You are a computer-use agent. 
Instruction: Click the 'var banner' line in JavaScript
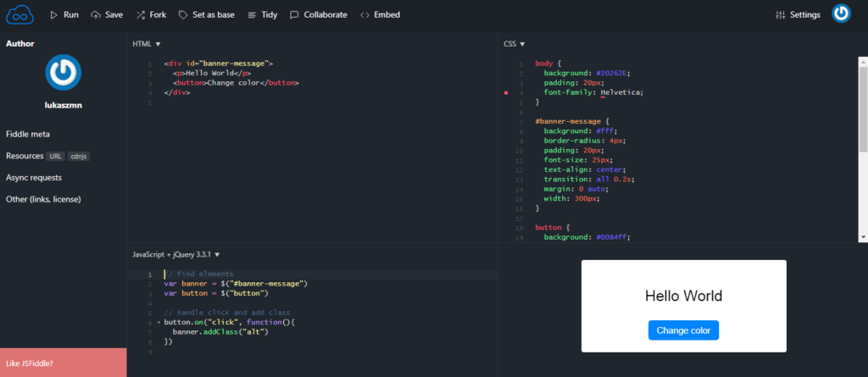(236, 284)
